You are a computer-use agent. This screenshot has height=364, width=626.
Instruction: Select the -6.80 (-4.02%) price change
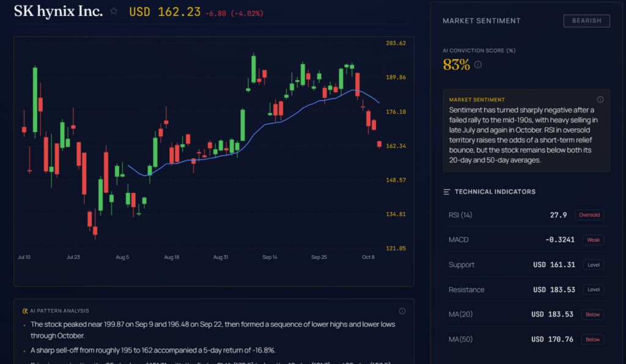(x=234, y=13)
